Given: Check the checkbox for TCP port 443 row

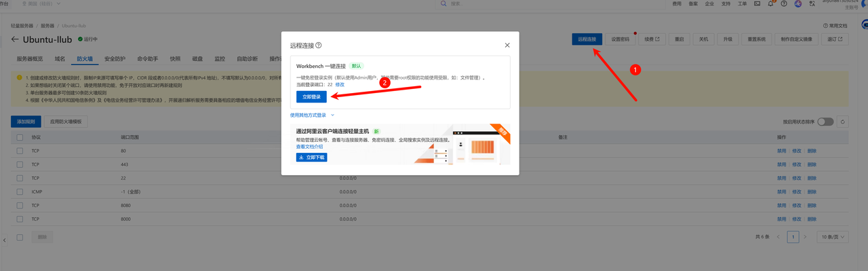Looking at the screenshot, I should pyautogui.click(x=20, y=164).
